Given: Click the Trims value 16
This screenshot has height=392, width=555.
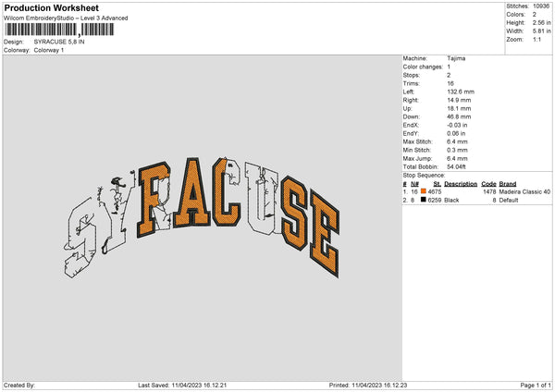Looking at the screenshot, I should [x=450, y=83].
